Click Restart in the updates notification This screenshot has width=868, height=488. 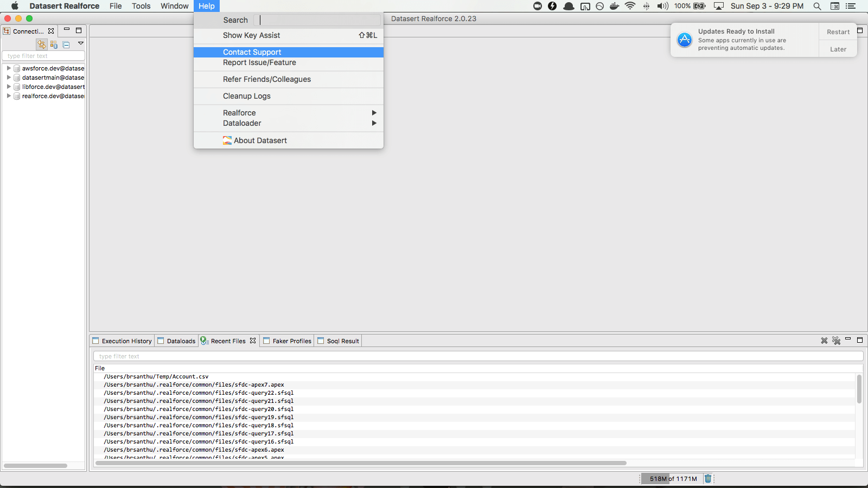click(x=838, y=32)
